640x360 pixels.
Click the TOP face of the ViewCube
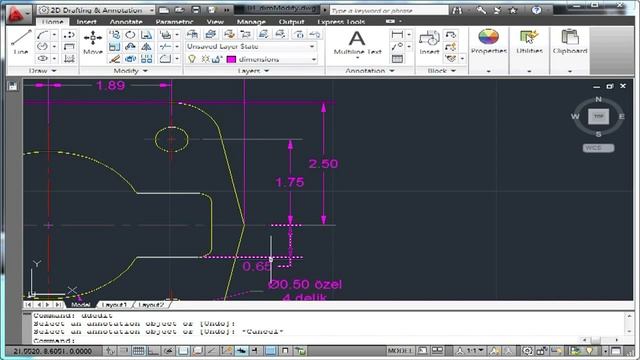(x=598, y=116)
